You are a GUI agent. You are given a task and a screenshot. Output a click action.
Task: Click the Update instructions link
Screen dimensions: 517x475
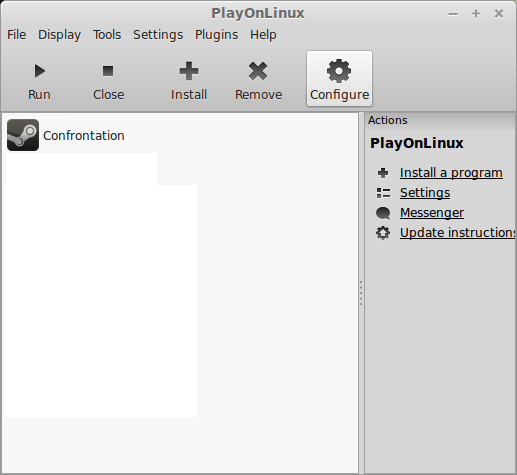458,233
